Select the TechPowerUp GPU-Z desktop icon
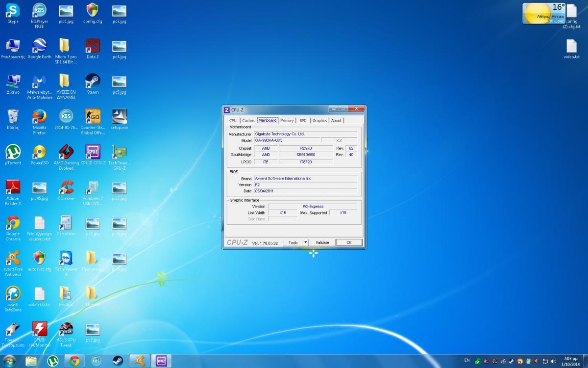Screen dimensions: 588x368 (x=119, y=158)
